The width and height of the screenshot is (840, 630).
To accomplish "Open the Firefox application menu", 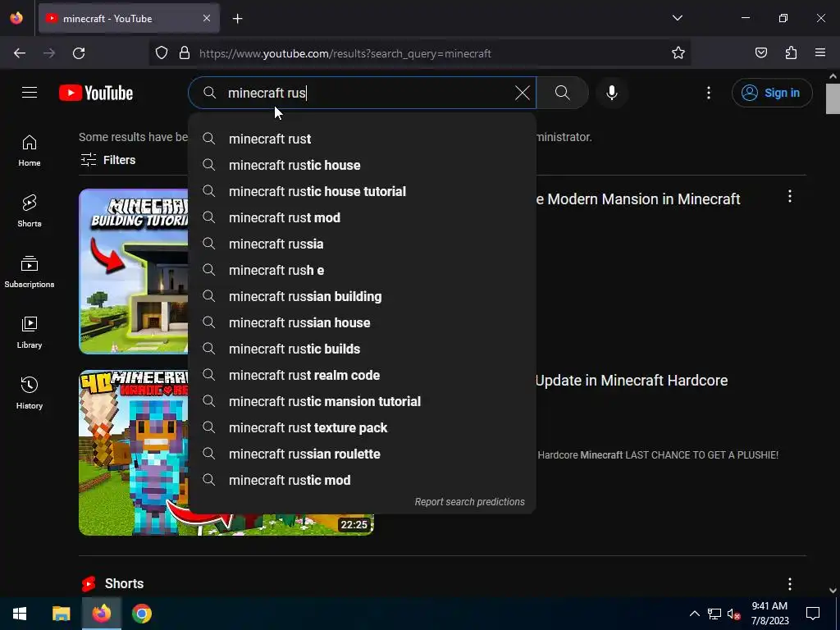I will pos(820,53).
